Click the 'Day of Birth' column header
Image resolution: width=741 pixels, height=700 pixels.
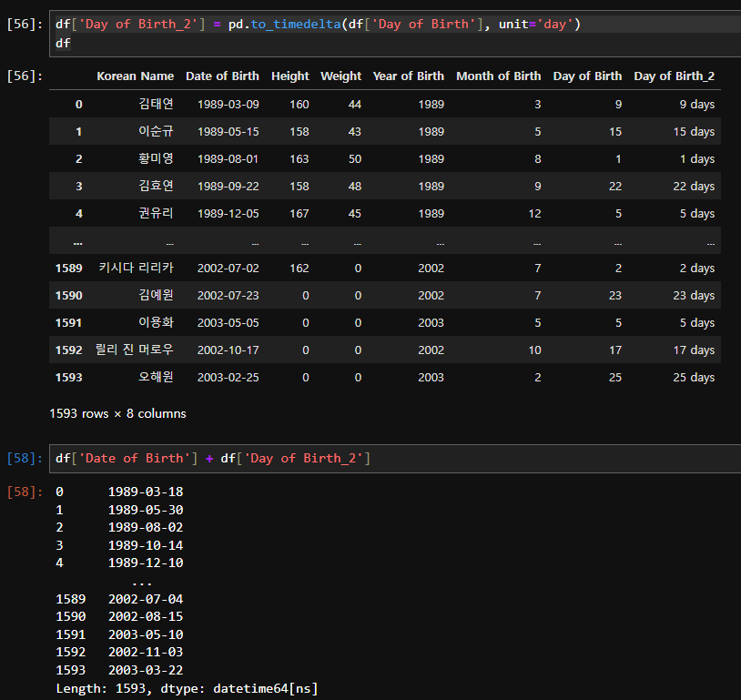(587, 76)
